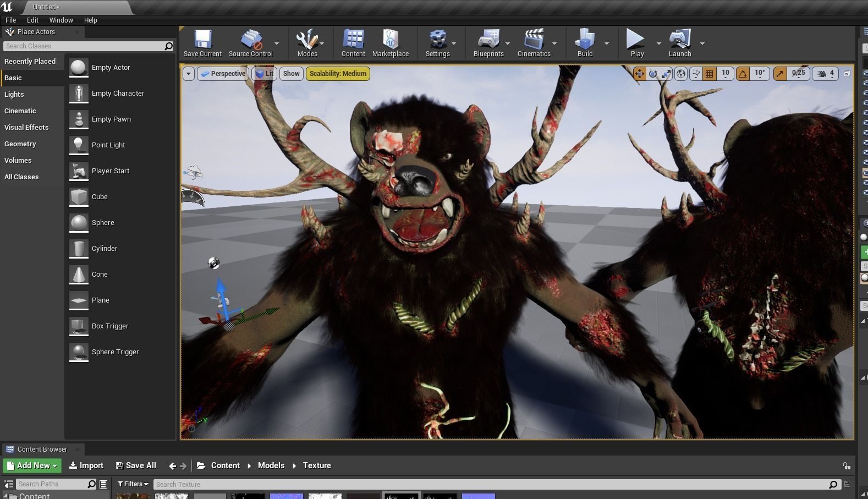Toggle rotation snapping in the viewport
The width and height of the screenshot is (868, 499).
tap(743, 74)
